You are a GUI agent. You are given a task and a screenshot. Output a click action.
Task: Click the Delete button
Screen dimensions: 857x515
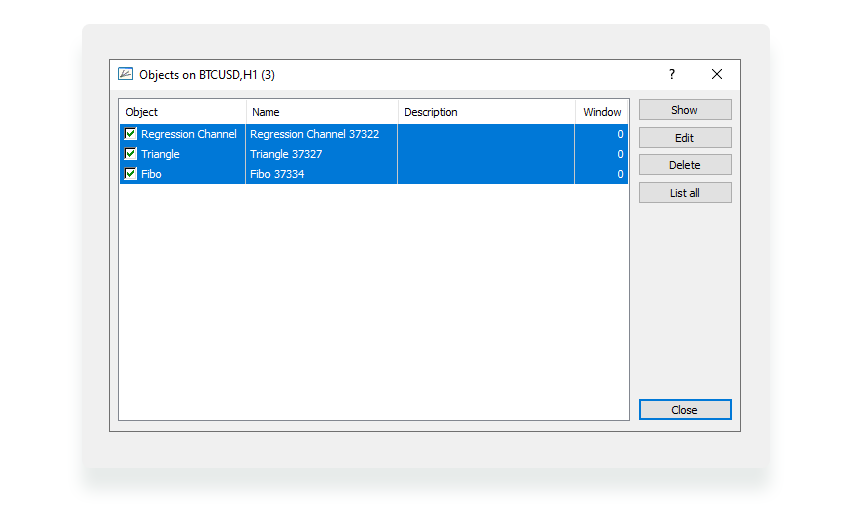click(685, 165)
